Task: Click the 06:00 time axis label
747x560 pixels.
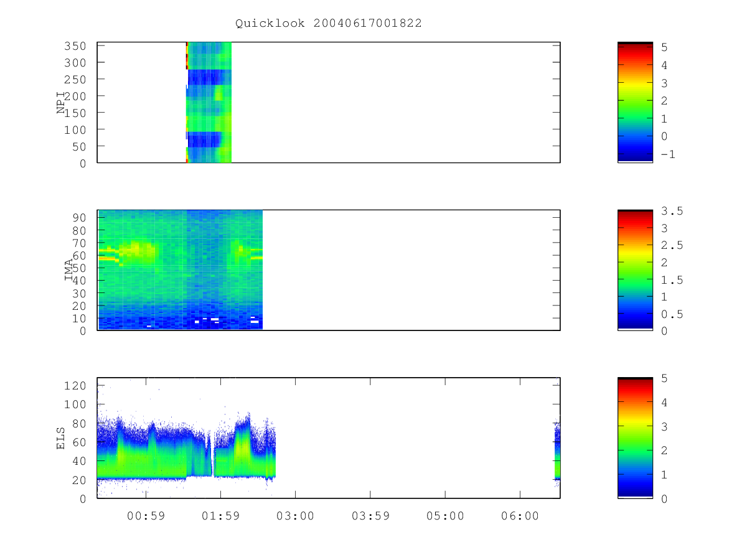Action: [520, 516]
